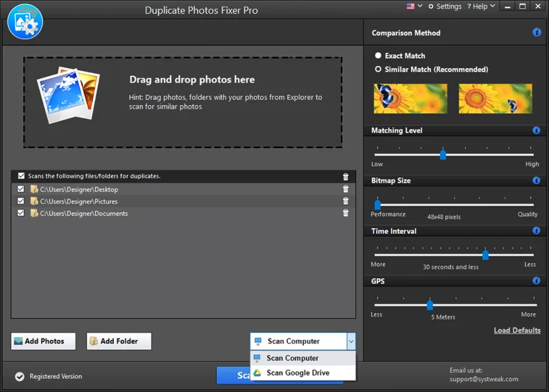Screen dimensions: 549x392
Task: Click the Documents folder icon in list
Action: pos(34,213)
